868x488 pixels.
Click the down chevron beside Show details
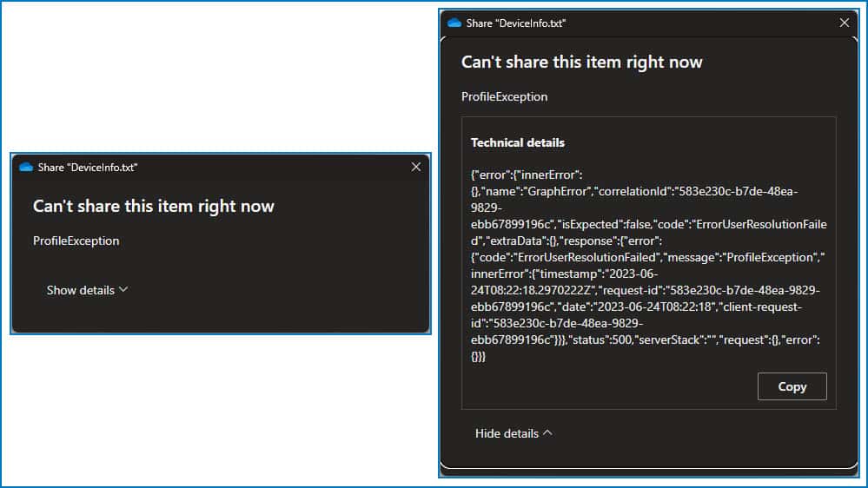click(123, 289)
